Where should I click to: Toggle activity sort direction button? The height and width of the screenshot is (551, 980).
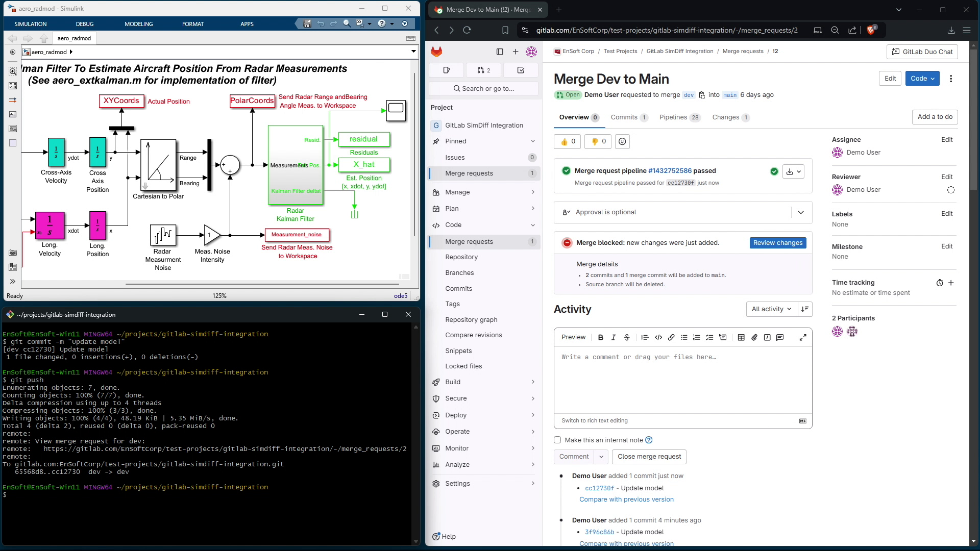coord(805,309)
